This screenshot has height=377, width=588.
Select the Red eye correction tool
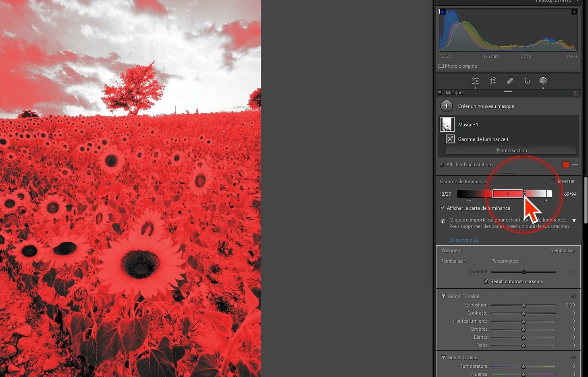point(527,81)
